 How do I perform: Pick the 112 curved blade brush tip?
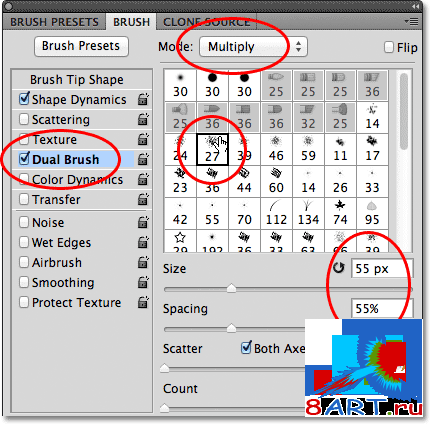click(276, 214)
